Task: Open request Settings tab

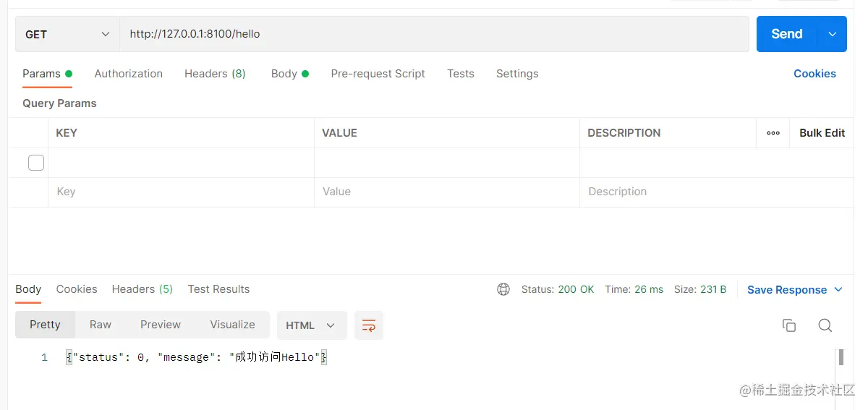Action: 517,74
